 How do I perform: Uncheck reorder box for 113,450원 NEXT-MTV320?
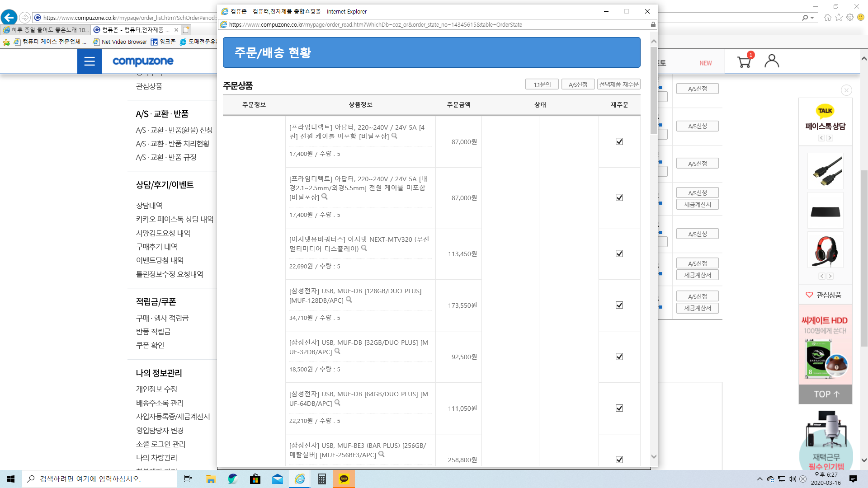coord(619,253)
